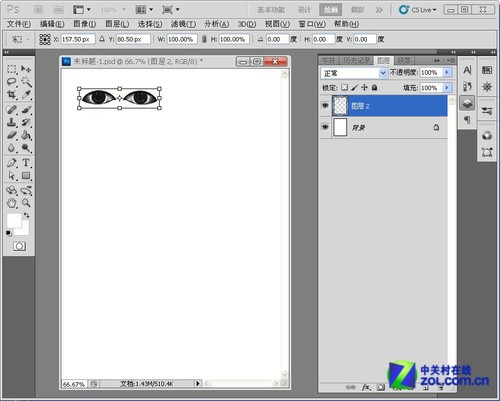Select the Clone Stamp tool
Image resolution: width=500 pixels, height=401 pixels.
12,122
